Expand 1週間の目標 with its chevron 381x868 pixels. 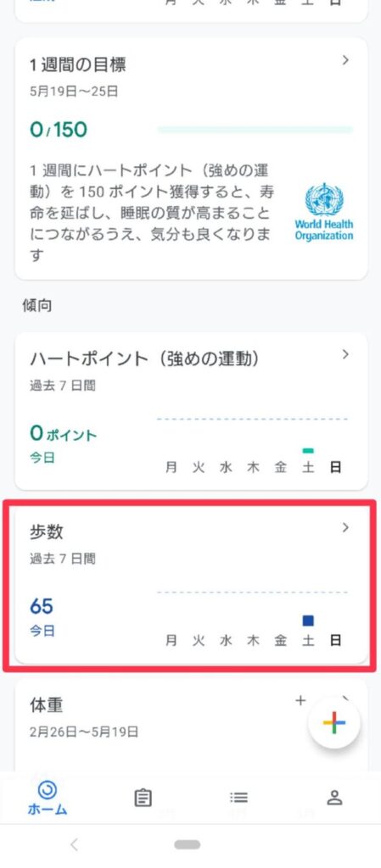coord(345,60)
